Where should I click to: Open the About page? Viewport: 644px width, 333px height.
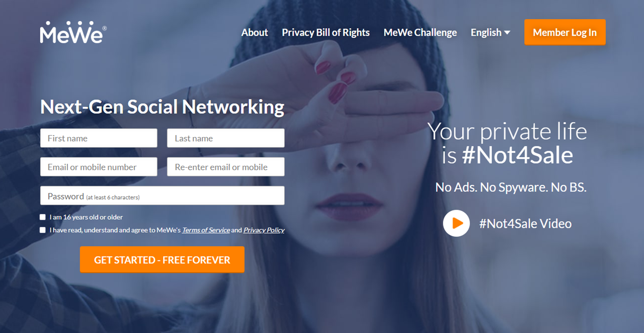tap(255, 32)
